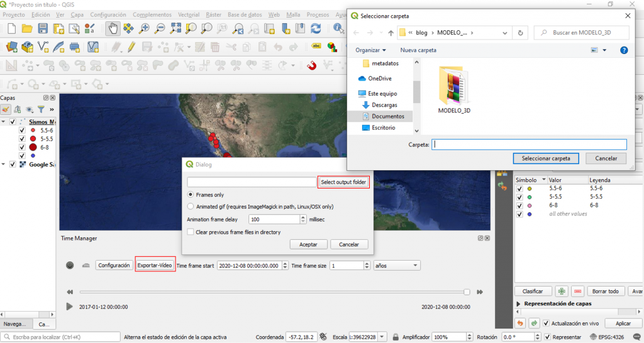Click the Save Project floppy disk icon
Image resolution: width=644 pixels, height=343 pixels.
pyautogui.click(x=43, y=28)
